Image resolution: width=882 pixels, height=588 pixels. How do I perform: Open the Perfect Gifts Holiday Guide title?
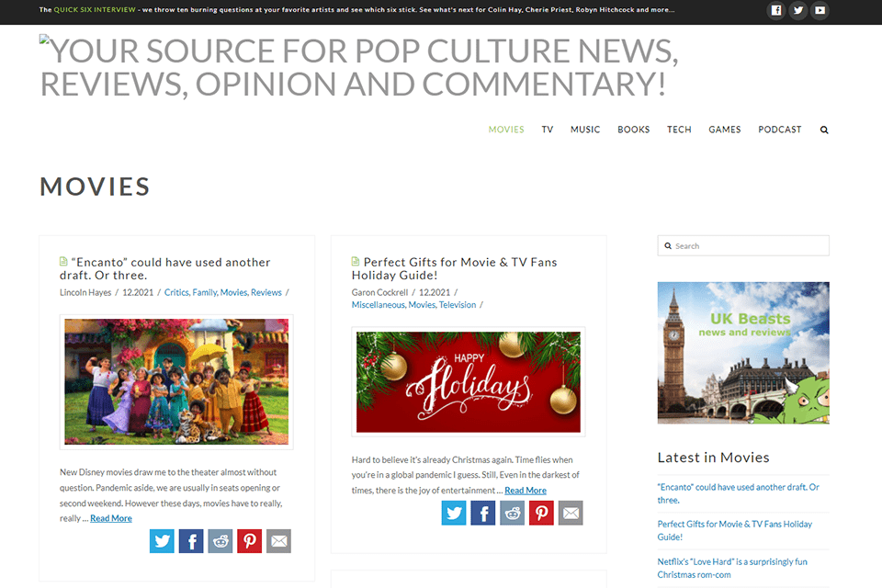455,268
